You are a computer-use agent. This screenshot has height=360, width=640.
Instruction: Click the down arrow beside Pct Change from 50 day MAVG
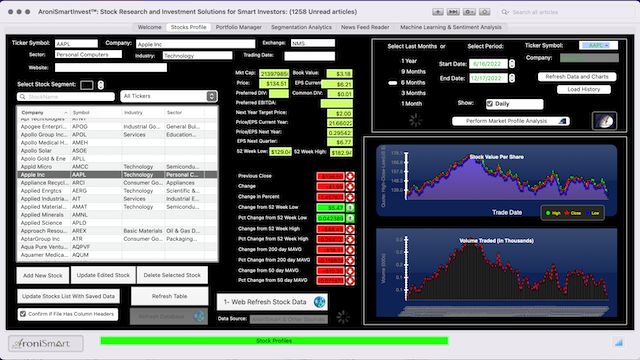tap(350, 281)
